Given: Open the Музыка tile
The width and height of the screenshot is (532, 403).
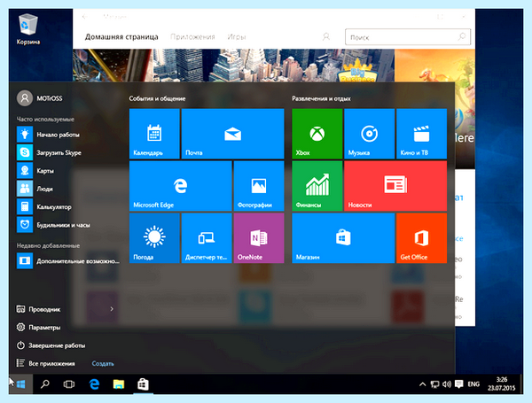Looking at the screenshot, I should point(370,134).
